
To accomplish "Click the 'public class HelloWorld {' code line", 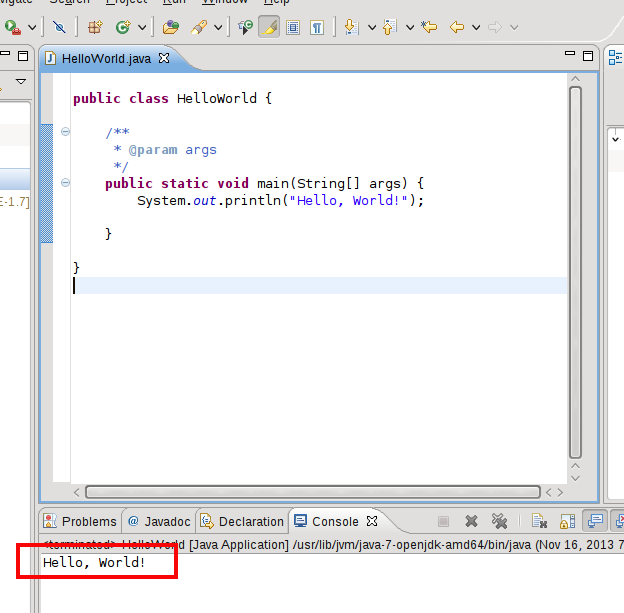I will [x=172, y=98].
